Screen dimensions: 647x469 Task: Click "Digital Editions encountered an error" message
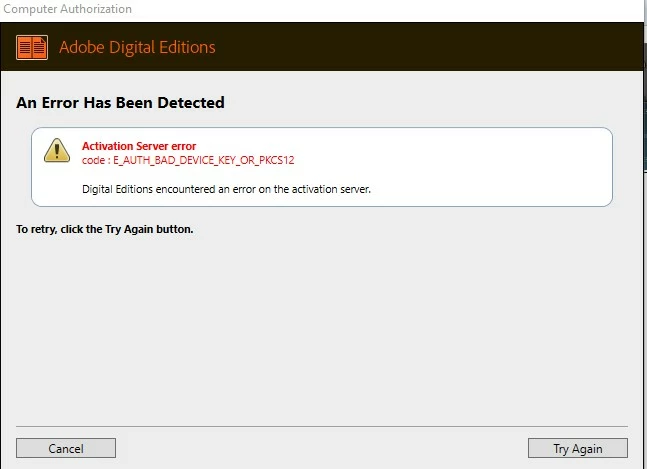click(227, 189)
